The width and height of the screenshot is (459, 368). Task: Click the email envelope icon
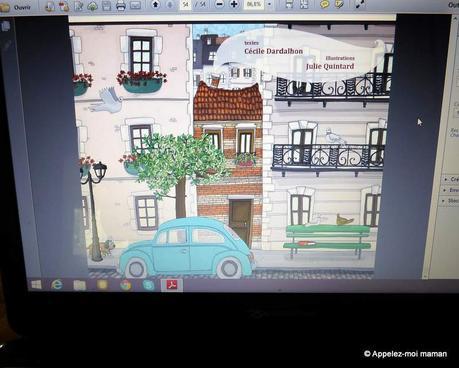[x=135, y=5]
